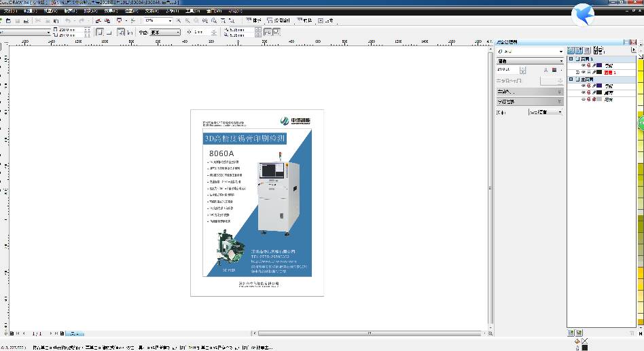Click the Object Manager flyout arrow button
Viewport: 644px width, 351px height.
tap(633, 50)
